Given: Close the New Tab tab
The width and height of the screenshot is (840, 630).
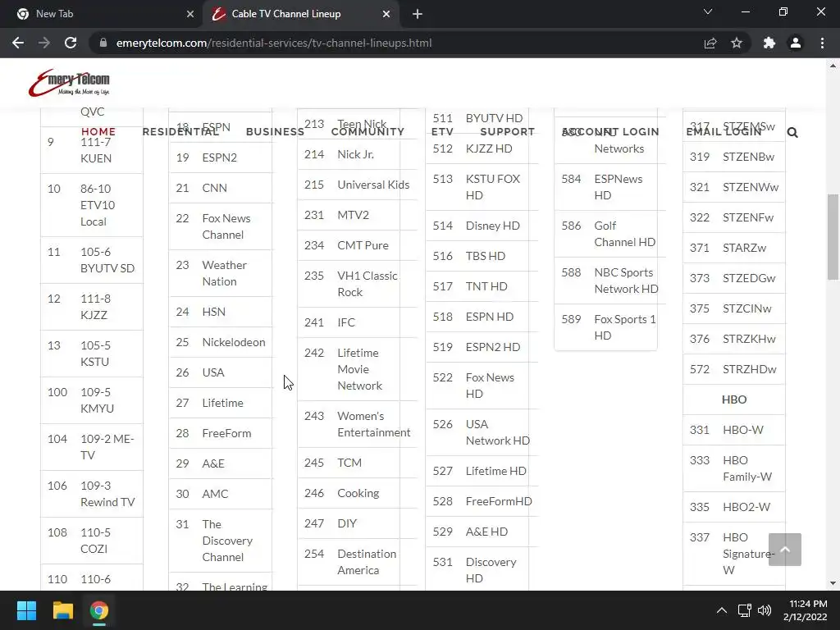Looking at the screenshot, I should [190, 14].
